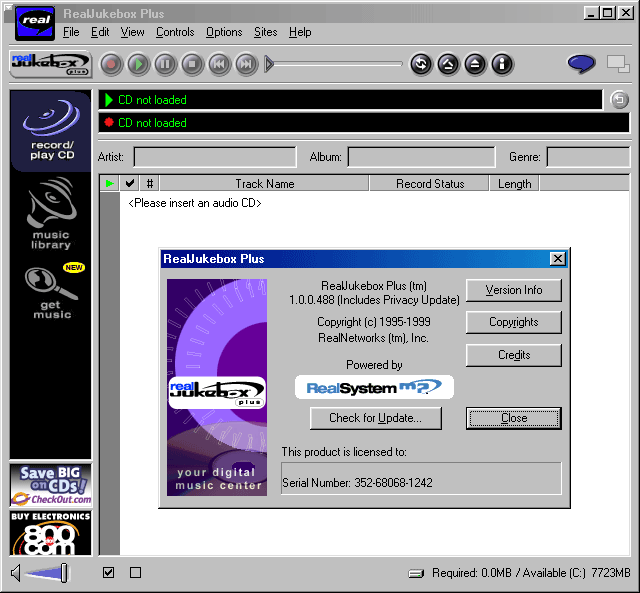
Task: Open the Options menu
Action: 224,32
